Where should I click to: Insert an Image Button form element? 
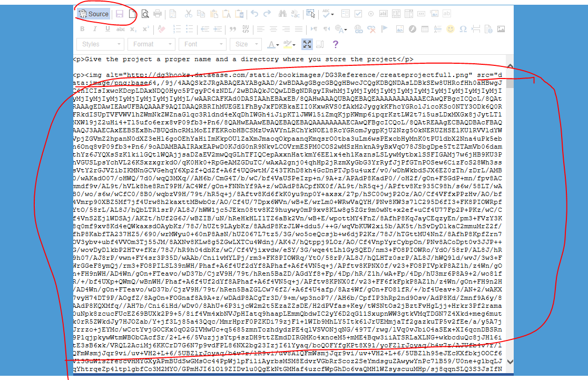pos(434,14)
